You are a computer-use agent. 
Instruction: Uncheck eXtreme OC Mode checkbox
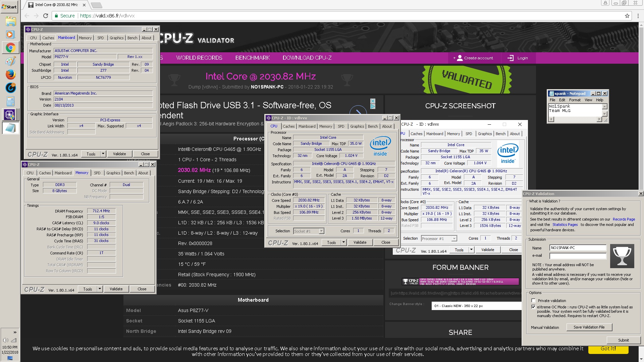point(533,307)
